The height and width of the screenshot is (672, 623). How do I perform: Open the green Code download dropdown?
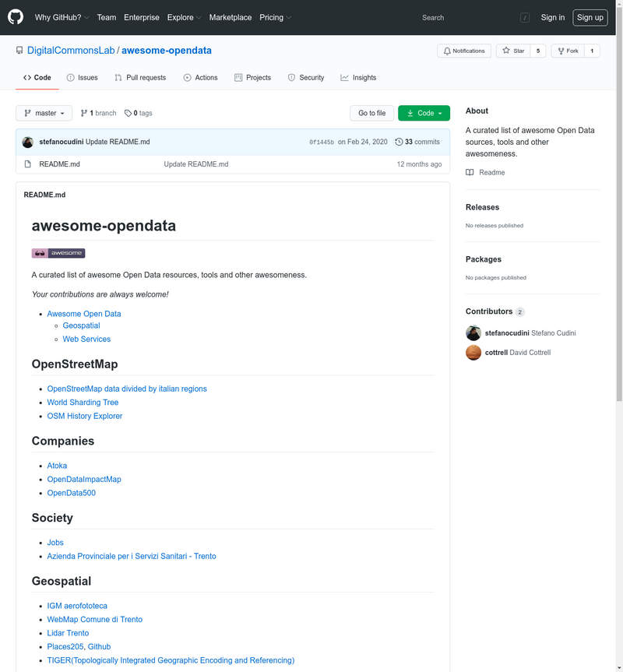pos(424,113)
